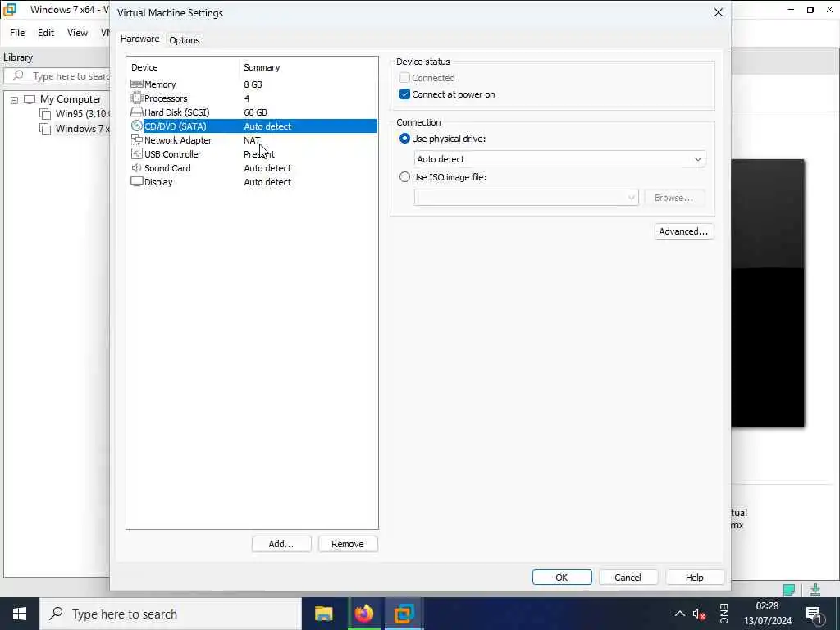Click the Sound Card Auto detect summary
Image resolution: width=840 pixels, height=630 pixels.
[x=267, y=167]
